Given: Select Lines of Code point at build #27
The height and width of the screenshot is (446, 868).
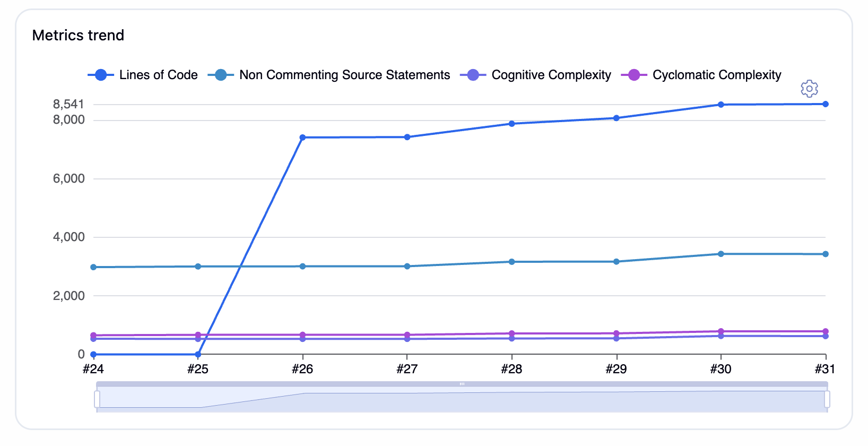Looking at the screenshot, I should click(407, 137).
